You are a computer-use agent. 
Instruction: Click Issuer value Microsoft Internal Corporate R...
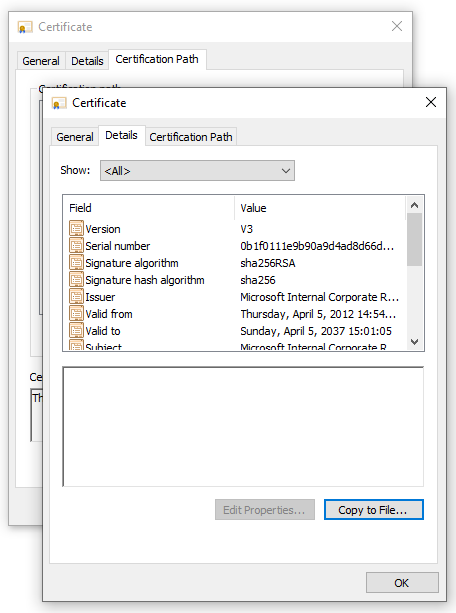pyautogui.click(x=320, y=297)
